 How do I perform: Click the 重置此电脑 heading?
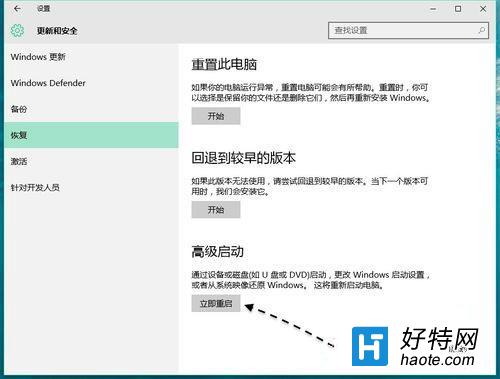[224, 64]
